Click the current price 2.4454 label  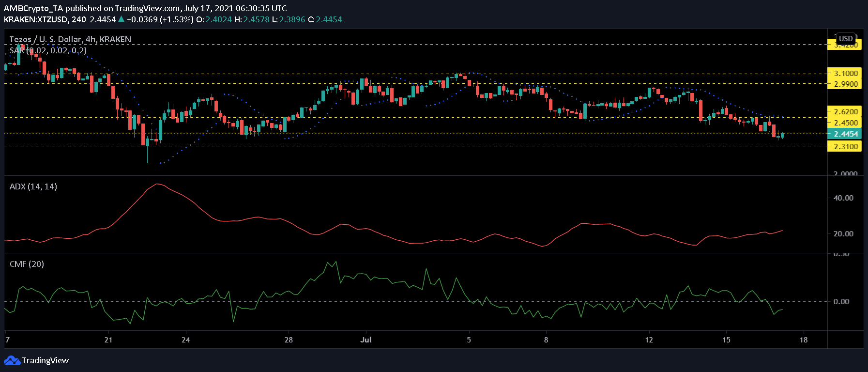844,134
